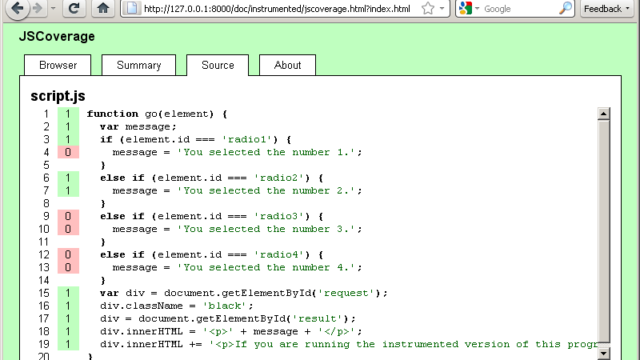Click the red 0 count on line 4
Image resolution: width=640 pixels, height=360 pixels.
(68, 152)
